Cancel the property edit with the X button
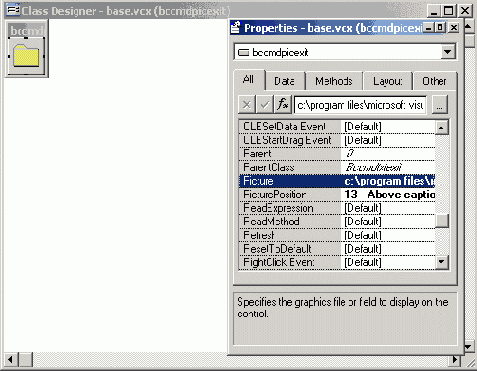Screen dimensions: 477x371 click(x=247, y=105)
